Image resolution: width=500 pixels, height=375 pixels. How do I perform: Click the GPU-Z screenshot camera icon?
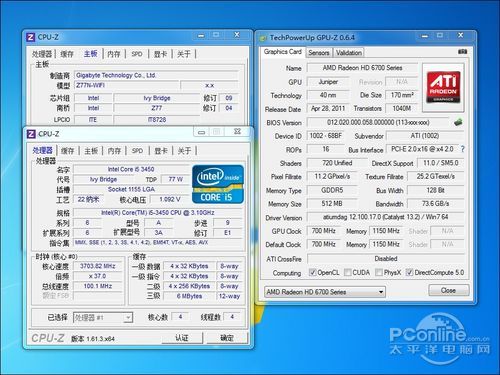coord(462,52)
